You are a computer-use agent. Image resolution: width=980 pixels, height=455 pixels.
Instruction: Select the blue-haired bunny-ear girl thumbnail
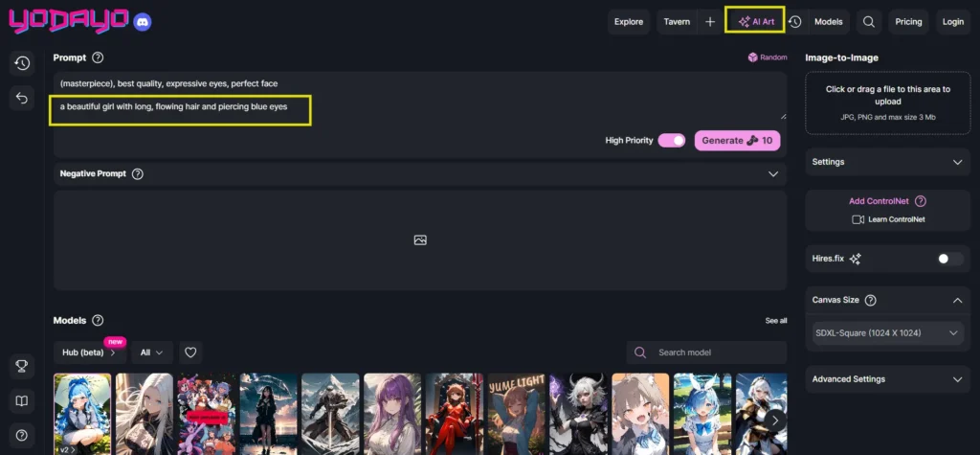point(702,415)
